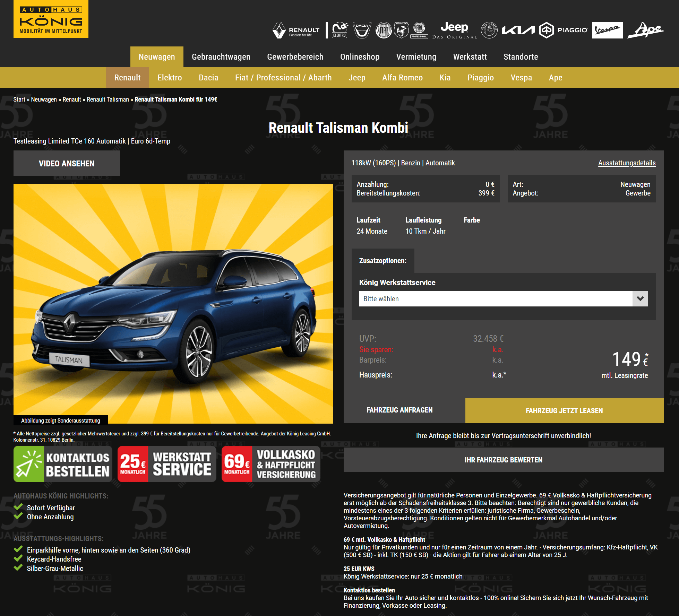679x616 pixels.
Task: Select the Dacia submenu item
Action: coord(208,78)
